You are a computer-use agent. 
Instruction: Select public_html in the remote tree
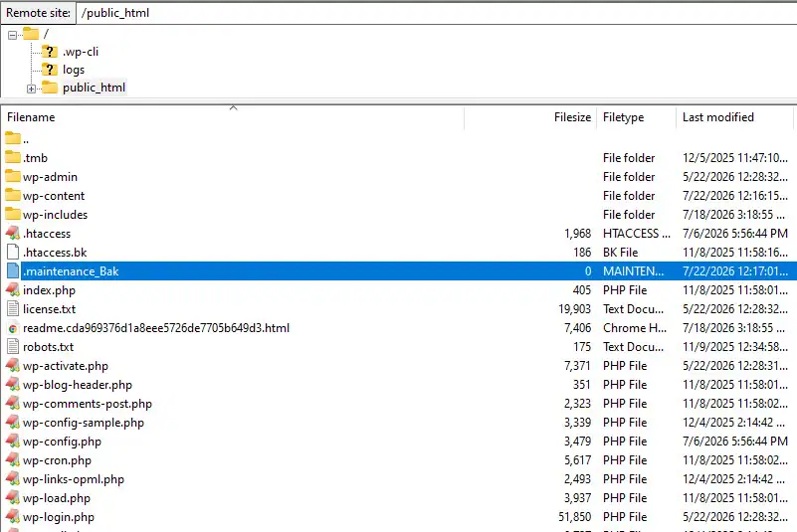[95, 88]
